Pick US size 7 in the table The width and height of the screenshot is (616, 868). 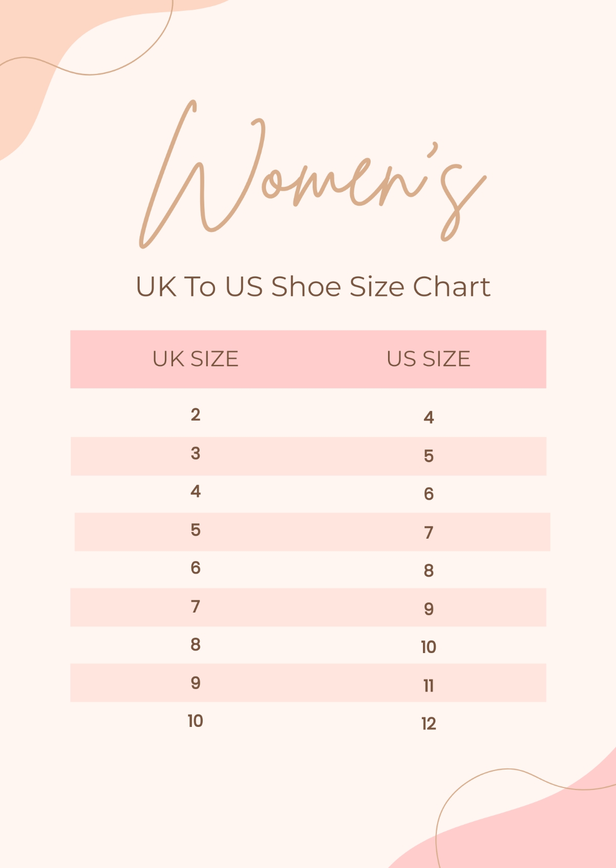[429, 532]
